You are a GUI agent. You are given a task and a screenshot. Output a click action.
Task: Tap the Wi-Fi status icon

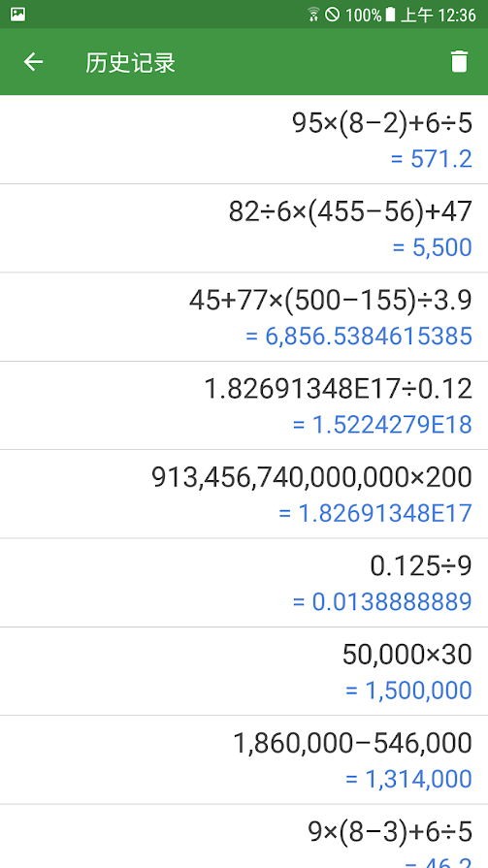click(313, 15)
